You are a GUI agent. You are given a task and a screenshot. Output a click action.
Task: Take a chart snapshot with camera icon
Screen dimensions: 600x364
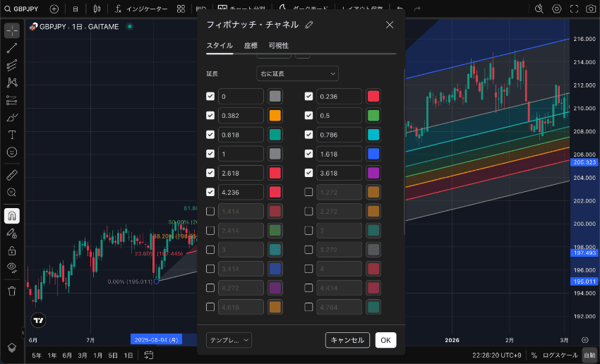click(592, 8)
